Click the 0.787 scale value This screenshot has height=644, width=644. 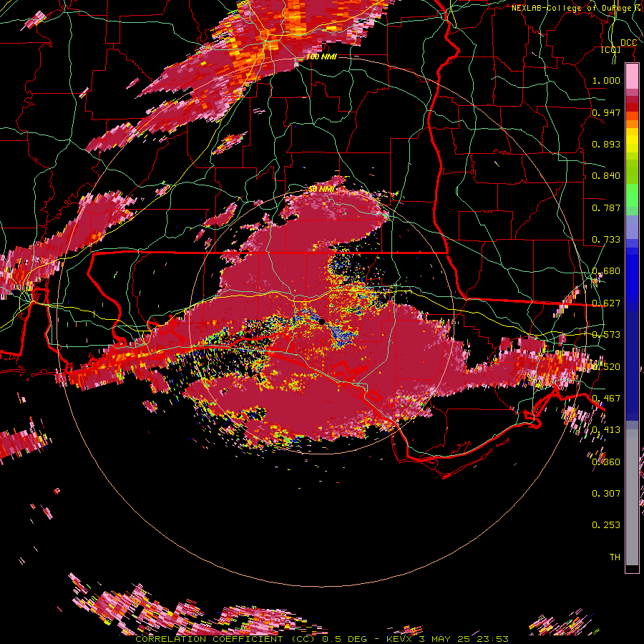pos(606,208)
